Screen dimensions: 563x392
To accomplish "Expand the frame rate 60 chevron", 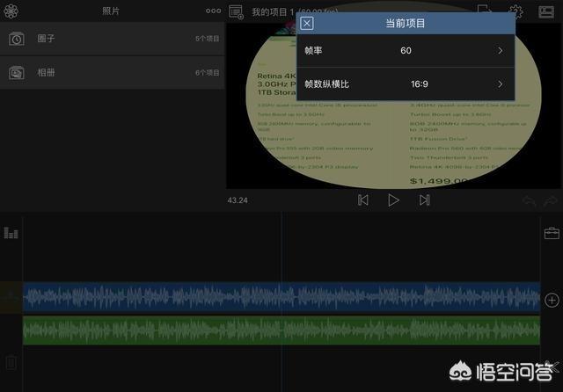I will tap(501, 51).
